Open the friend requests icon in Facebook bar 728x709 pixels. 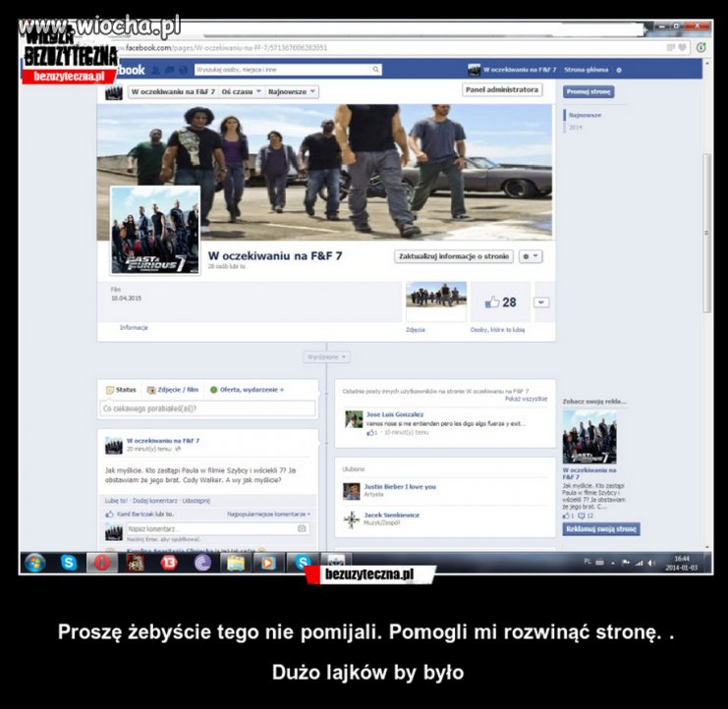tap(156, 70)
